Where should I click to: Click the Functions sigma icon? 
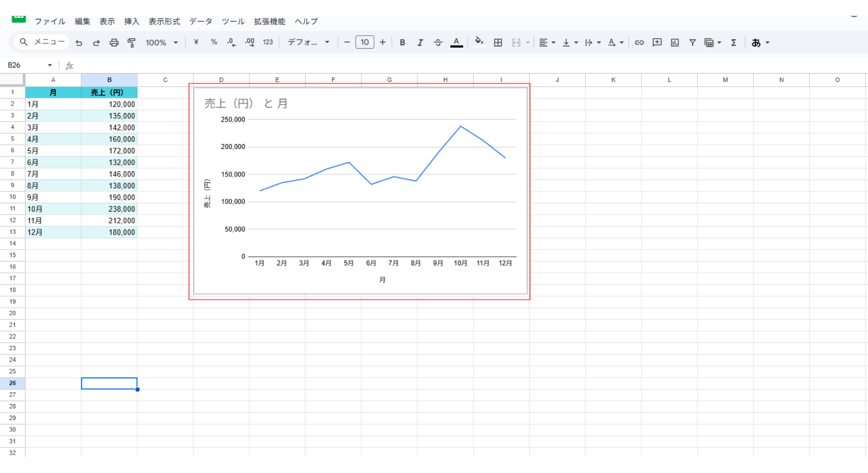733,42
